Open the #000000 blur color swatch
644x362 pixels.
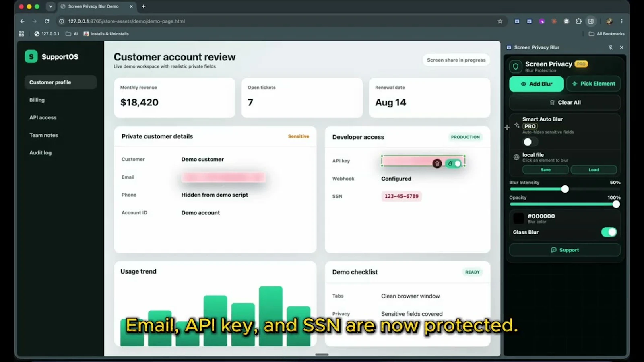coord(519,218)
